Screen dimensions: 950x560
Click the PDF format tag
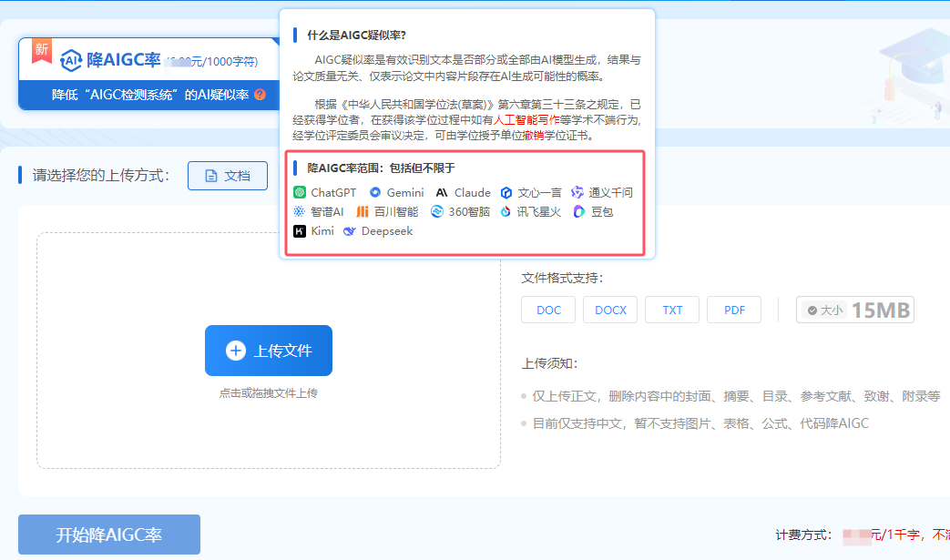point(734,310)
